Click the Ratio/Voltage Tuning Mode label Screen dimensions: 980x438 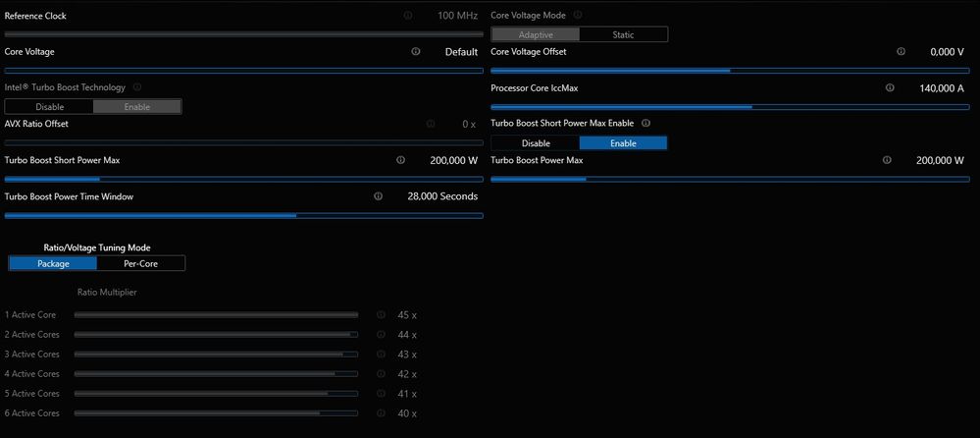click(97, 247)
